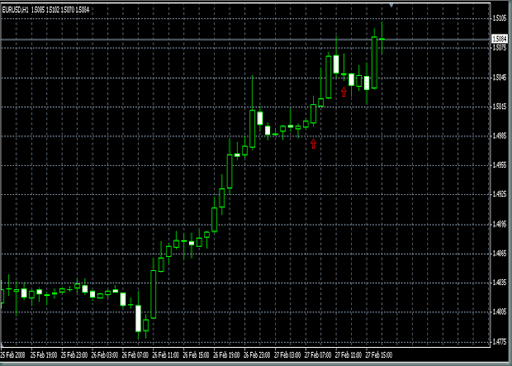Click the current price label 1.5084

coord(500,39)
